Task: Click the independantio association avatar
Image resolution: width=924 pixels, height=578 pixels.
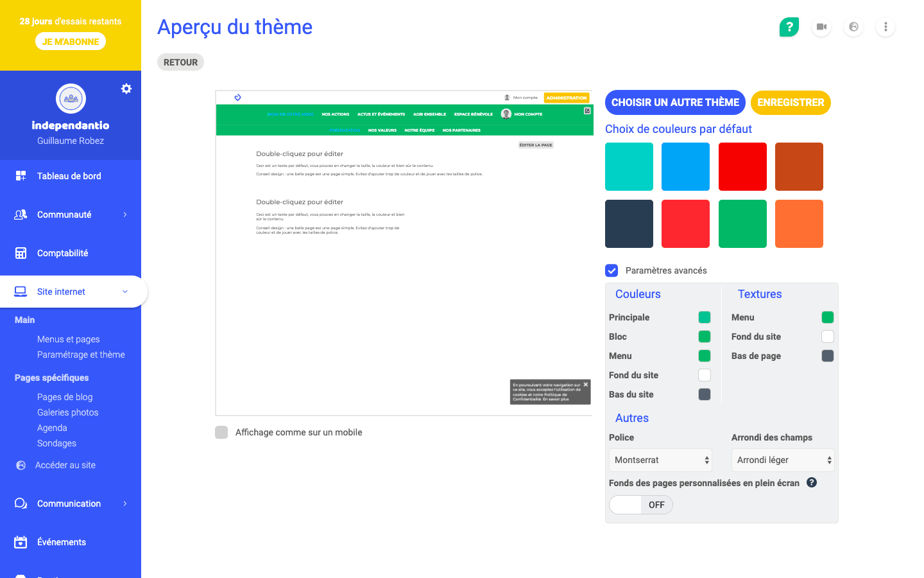Action: point(71,99)
